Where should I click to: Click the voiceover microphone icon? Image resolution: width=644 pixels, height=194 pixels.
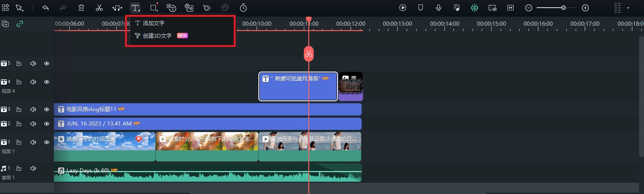tap(438, 8)
